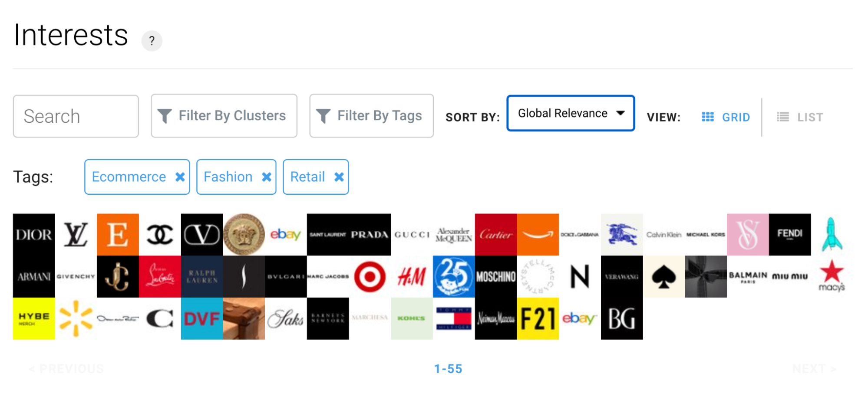Select the orange Etsy E tile
This screenshot has height=403, width=868.
pyautogui.click(x=118, y=234)
